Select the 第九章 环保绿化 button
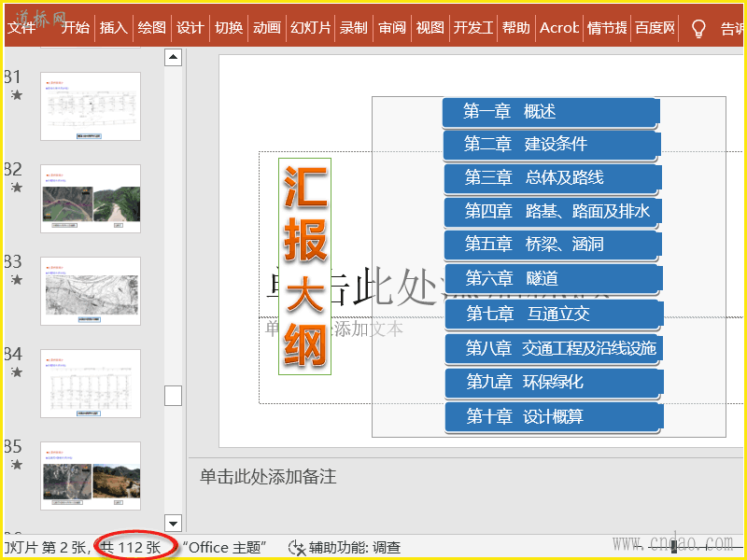The image size is (747, 560). [x=554, y=383]
